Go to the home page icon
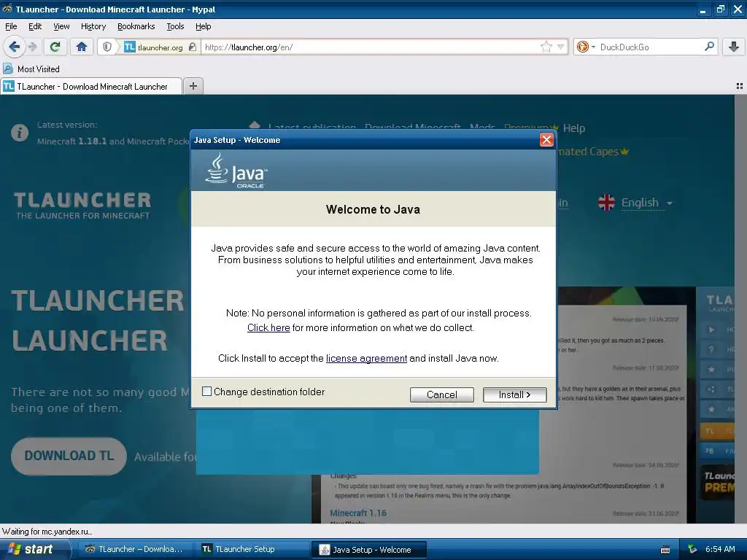Image resolution: width=747 pixels, height=560 pixels. pyautogui.click(x=82, y=47)
